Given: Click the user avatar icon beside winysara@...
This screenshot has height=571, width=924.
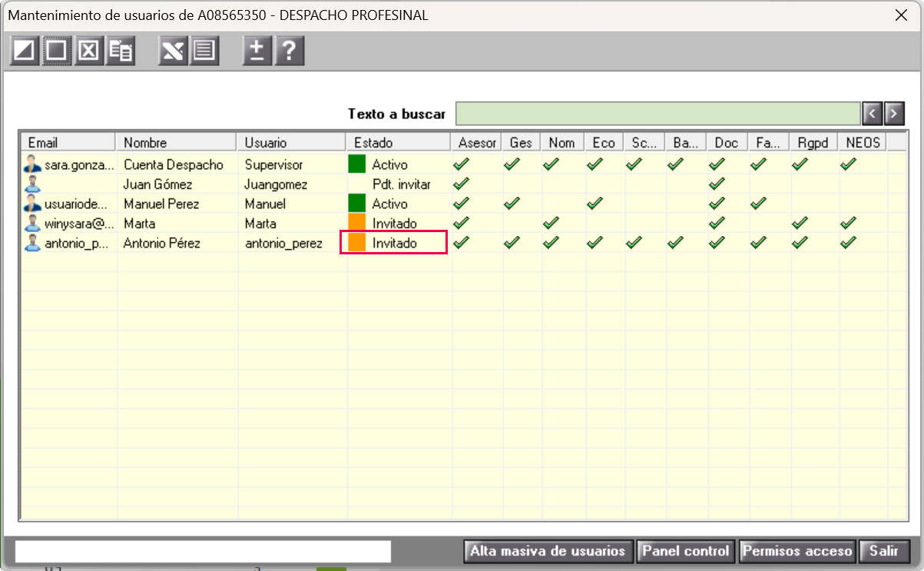Looking at the screenshot, I should coord(32,224).
